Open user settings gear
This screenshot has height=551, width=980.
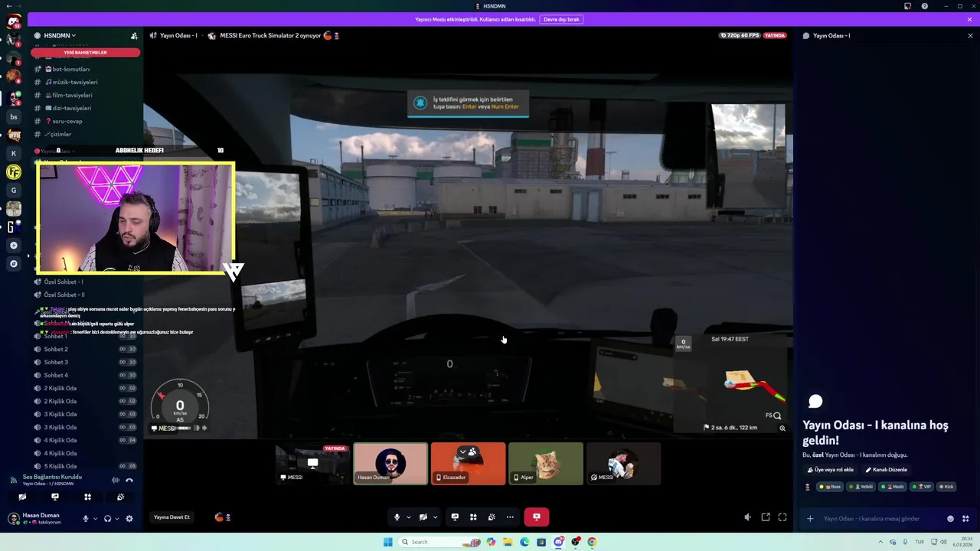[129, 518]
